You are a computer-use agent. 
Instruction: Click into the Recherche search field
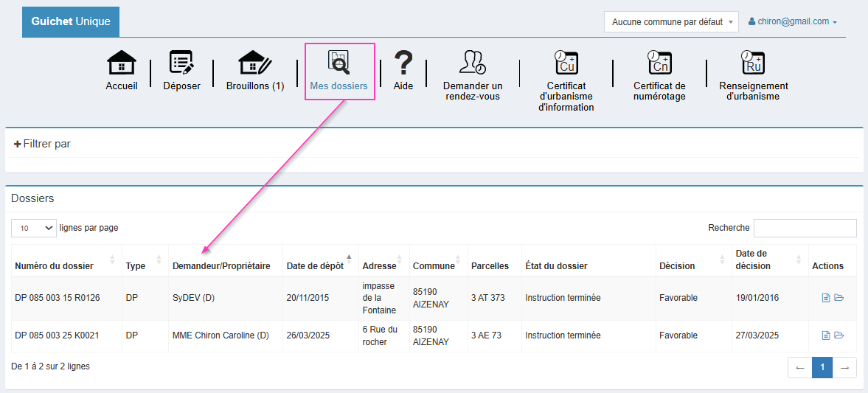[x=805, y=229]
